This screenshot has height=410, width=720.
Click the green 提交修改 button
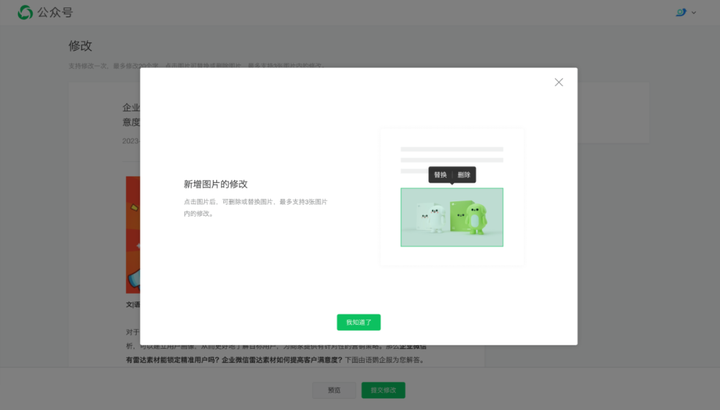[383, 390]
